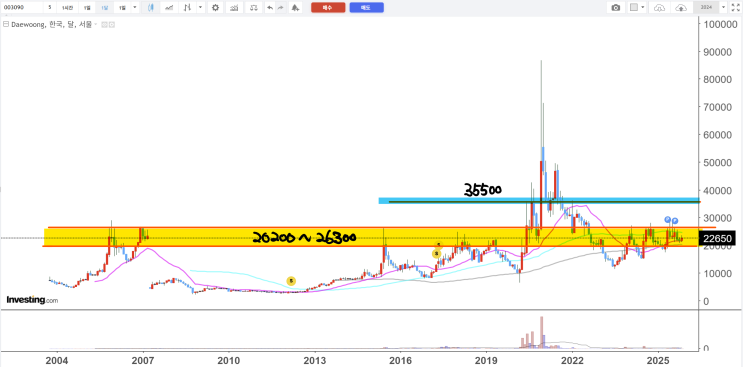Open chart settings gear icon
743x367 pixels.
215,8
